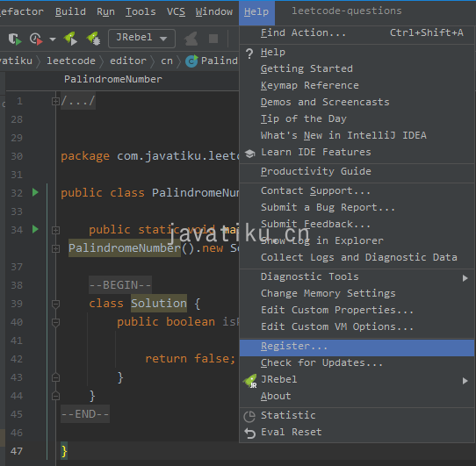The width and height of the screenshot is (476, 466).
Task: Open Getting Started
Action: click(x=357, y=68)
